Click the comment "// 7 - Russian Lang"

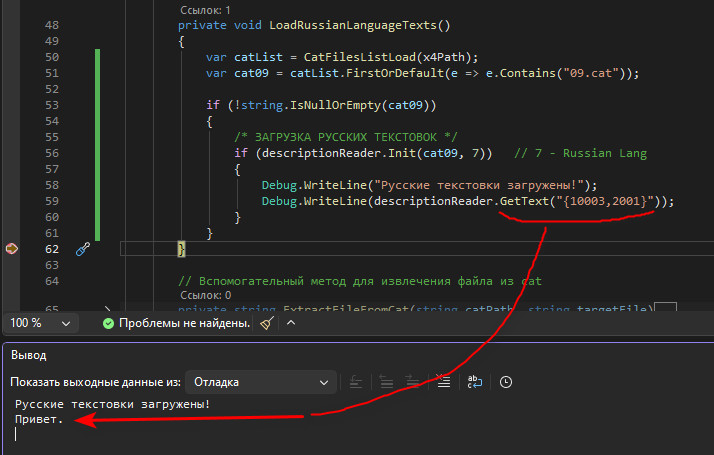581,153
